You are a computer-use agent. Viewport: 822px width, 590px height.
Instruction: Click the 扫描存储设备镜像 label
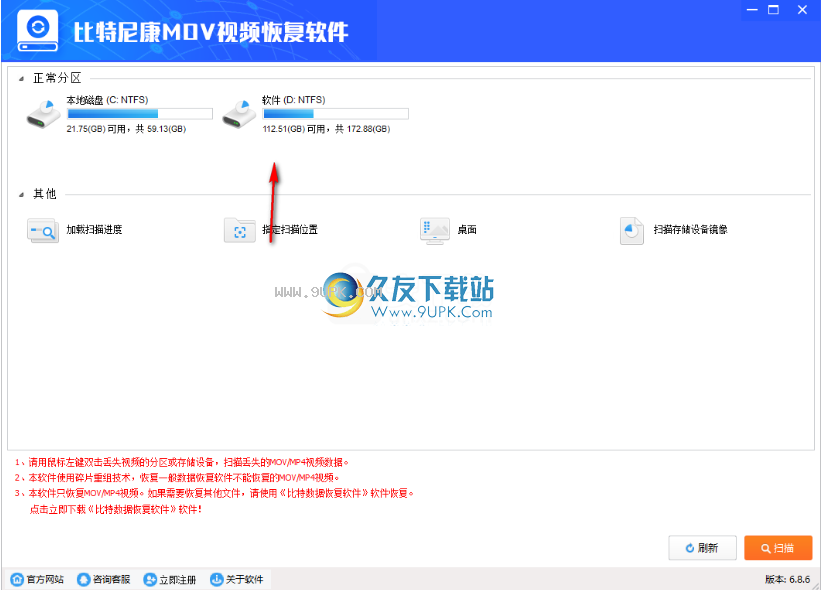pos(690,230)
